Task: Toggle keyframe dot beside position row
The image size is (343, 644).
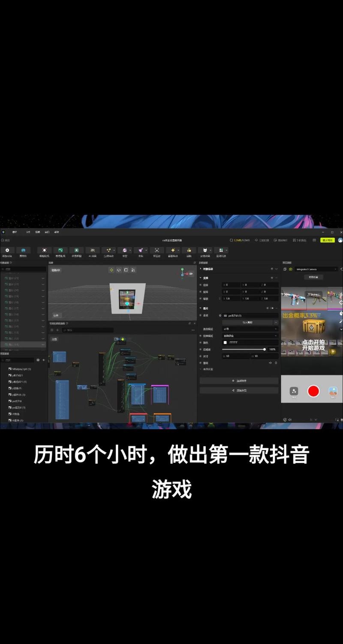Action: tap(201, 285)
